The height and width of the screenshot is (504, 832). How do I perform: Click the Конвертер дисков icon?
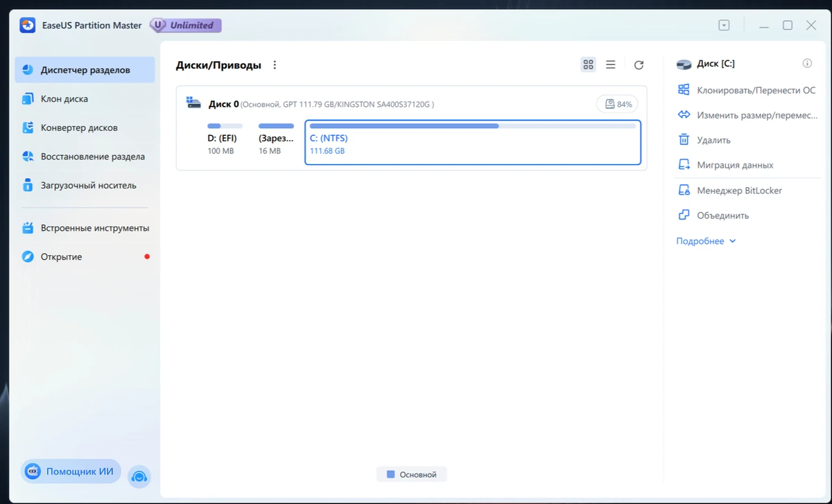(x=28, y=128)
